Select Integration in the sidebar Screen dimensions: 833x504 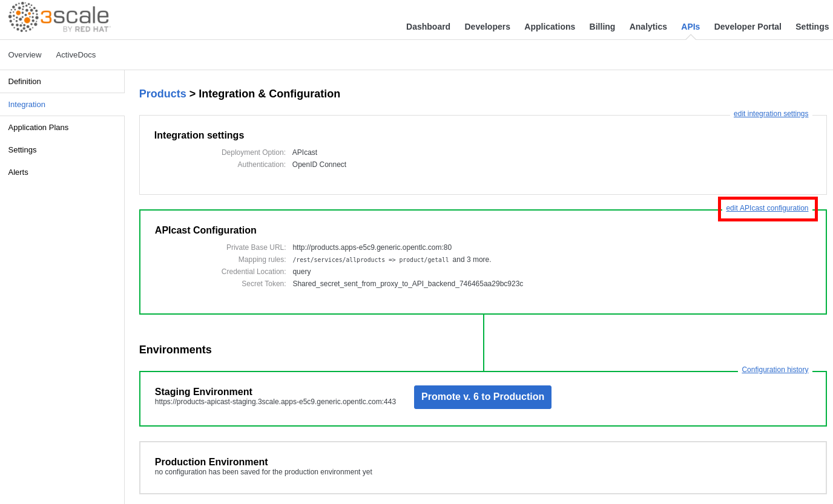pyautogui.click(x=27, y=105)
